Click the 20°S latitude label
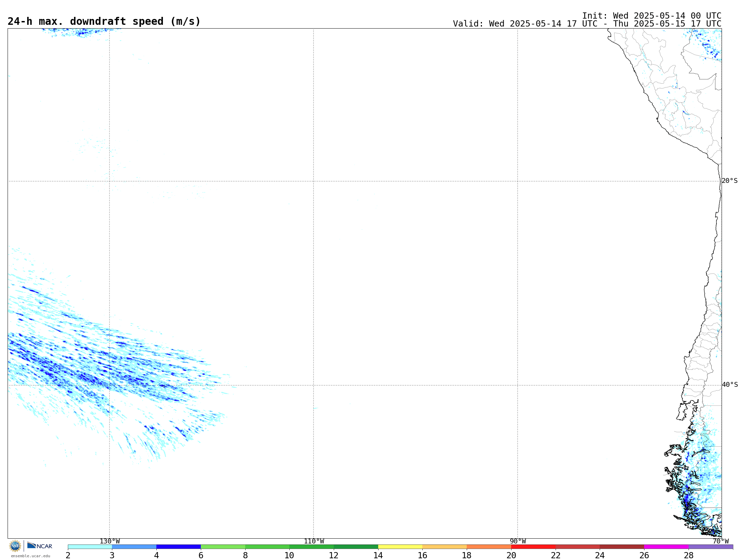This screenshot has width=744, height=560. pos(730,181)
